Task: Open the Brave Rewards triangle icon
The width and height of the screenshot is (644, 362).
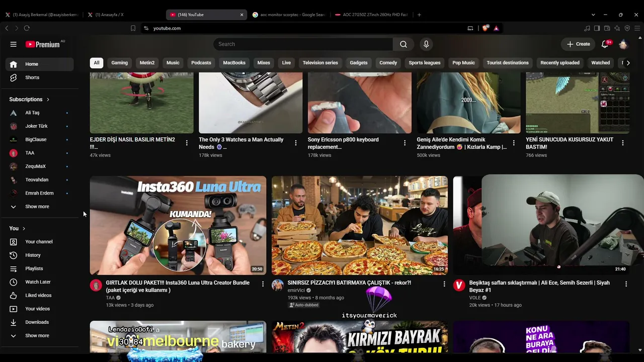Action: click(496, 28)
